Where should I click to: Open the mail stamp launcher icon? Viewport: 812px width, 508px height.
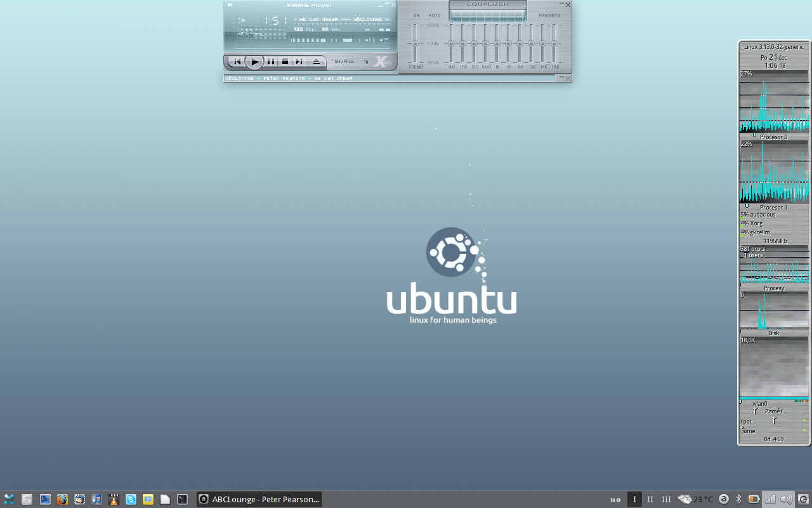79,499
